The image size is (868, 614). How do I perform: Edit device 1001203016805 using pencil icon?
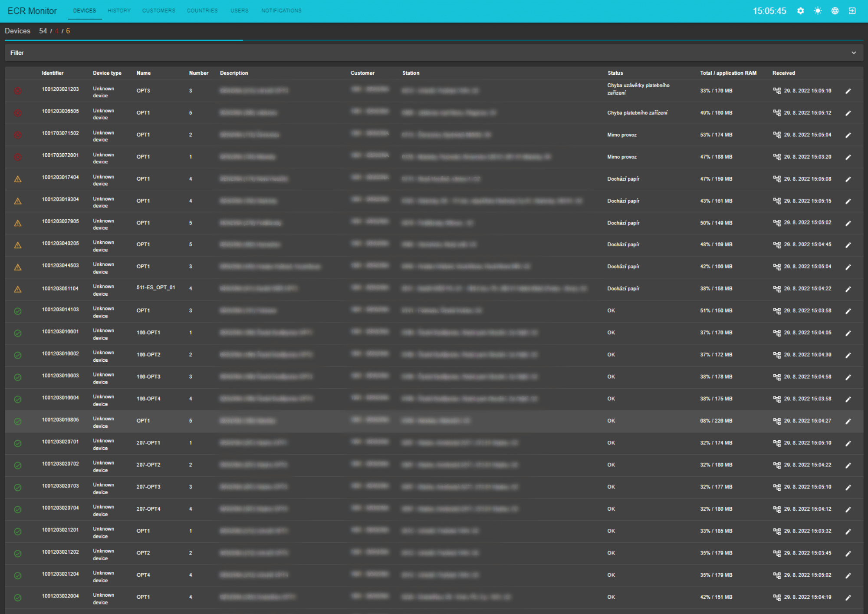pos(848,421)
